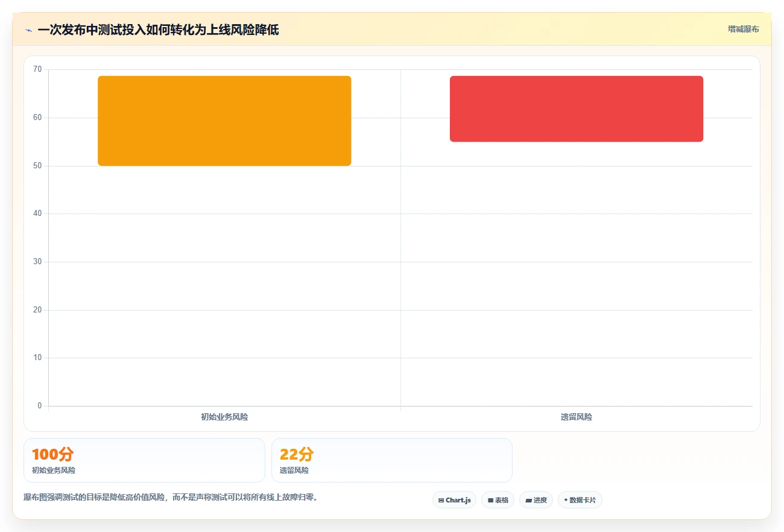Click the y-axis value 70
Image resolution: width=784 pixels, height=532 pixels.
(x=37, y=69)
